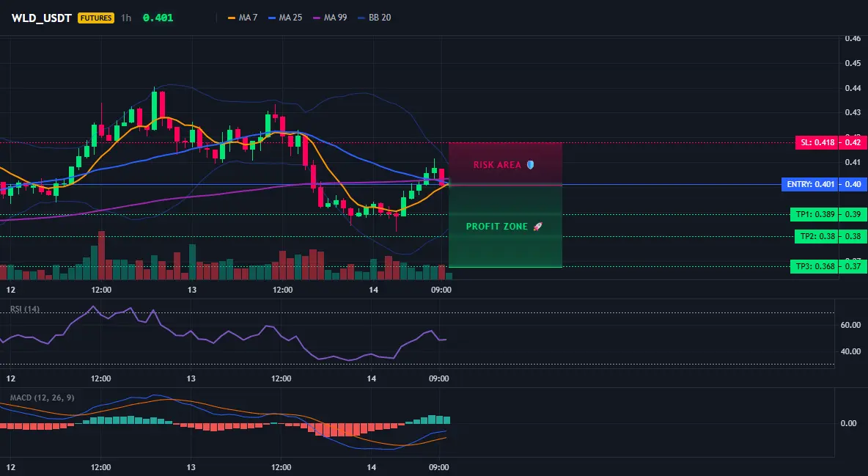This screenshot has height=476, width=868.
Task: Click the current price 0.401
Action: click(x=158, y=18)
